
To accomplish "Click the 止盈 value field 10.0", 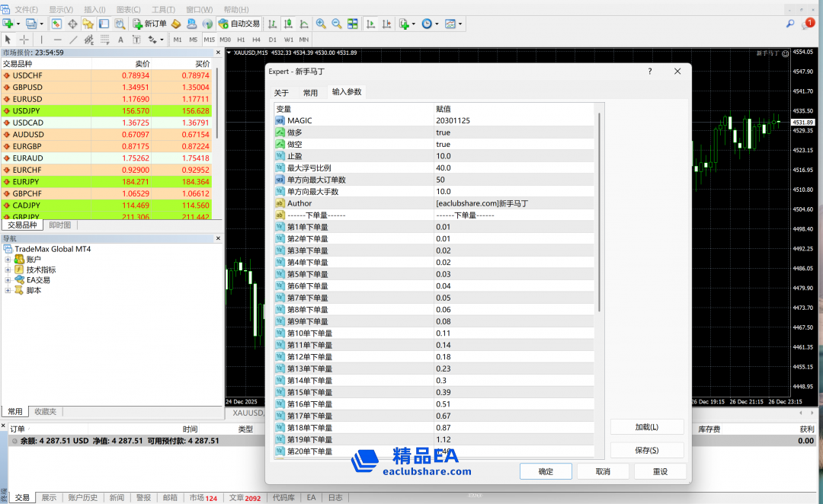I will [x=514, y=156].
